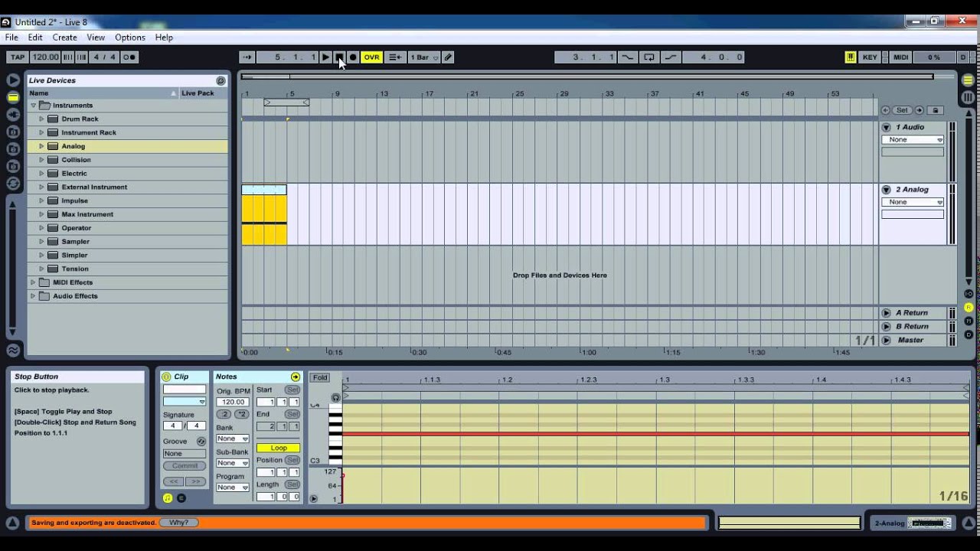980x551 pixels.
Task: Start playback with the Play button
Action: (325, 57)
